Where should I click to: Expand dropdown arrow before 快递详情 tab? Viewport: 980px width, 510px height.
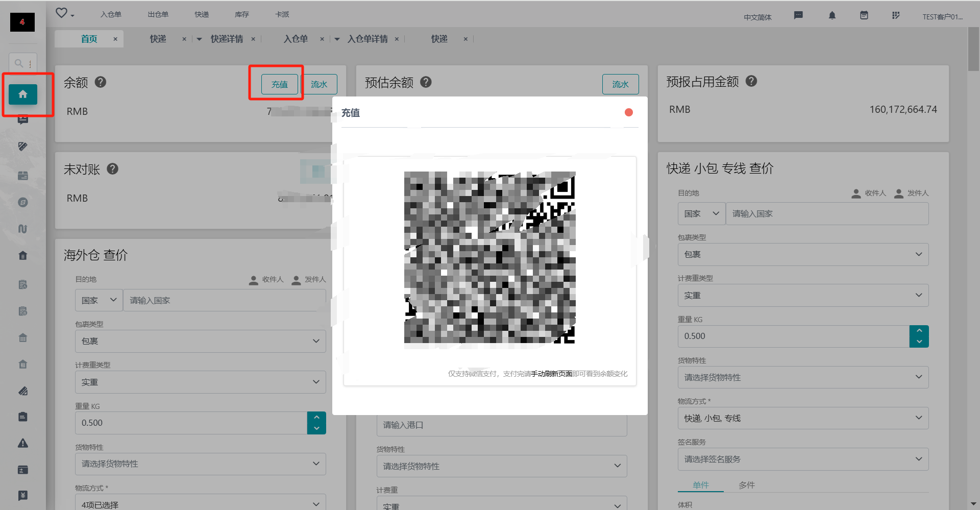coord(199,39)
